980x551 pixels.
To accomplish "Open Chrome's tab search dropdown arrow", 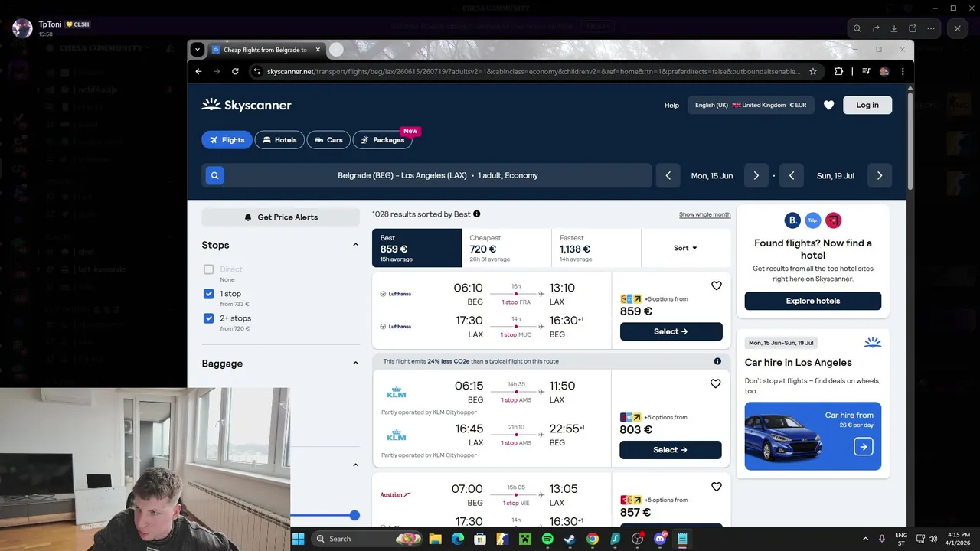I will point(198,50).
